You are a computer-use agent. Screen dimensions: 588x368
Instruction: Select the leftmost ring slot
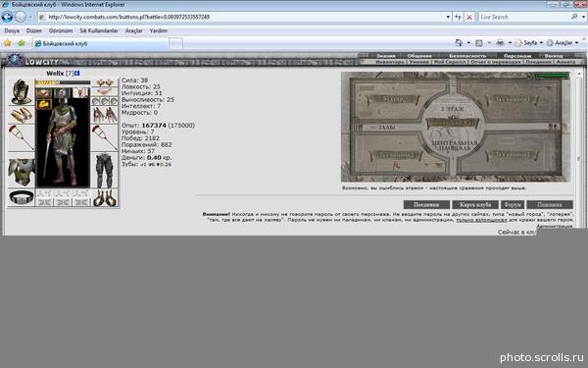coord(96,101)
